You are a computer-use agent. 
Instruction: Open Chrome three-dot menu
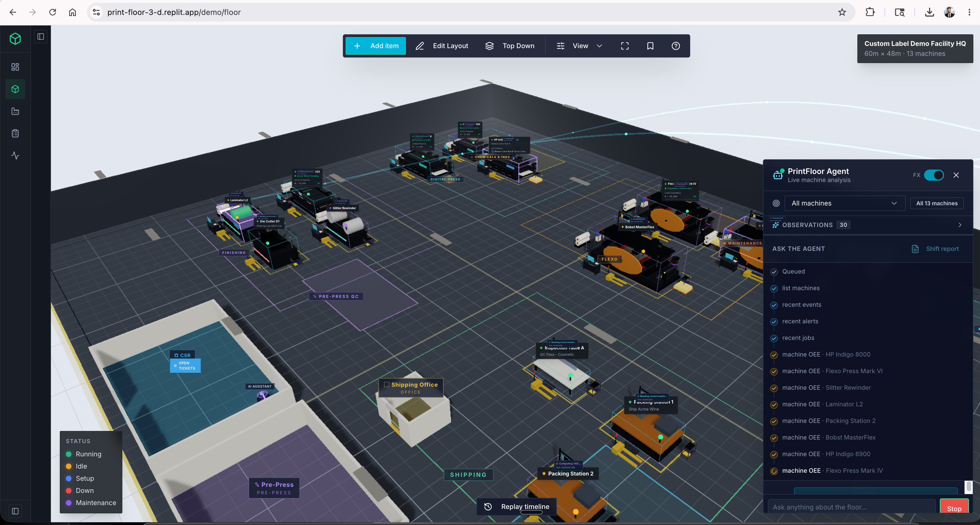[969, 12]
